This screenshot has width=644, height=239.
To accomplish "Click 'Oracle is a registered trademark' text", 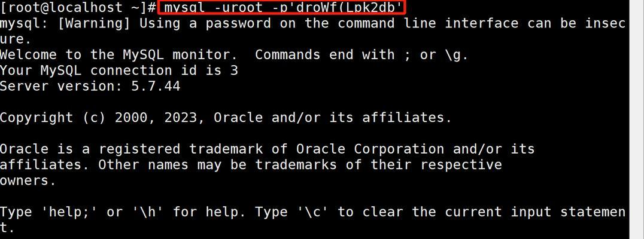I will pos(131,149).
